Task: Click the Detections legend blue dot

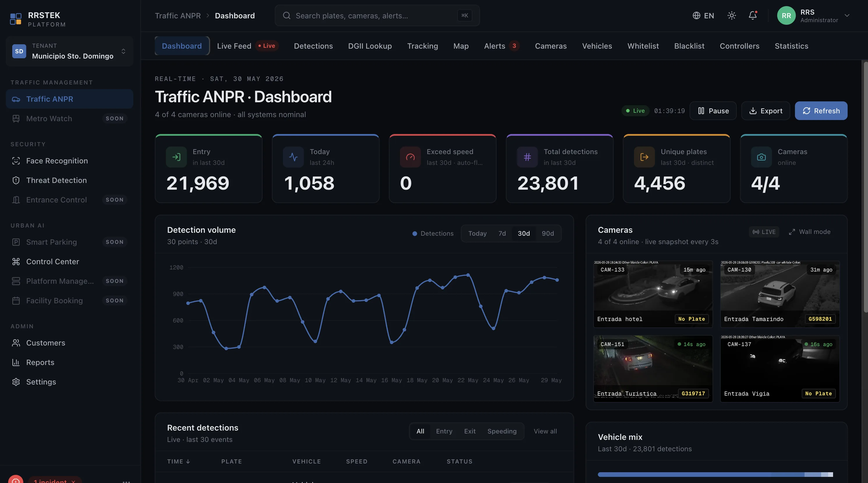Action: [x=414, y=233]
